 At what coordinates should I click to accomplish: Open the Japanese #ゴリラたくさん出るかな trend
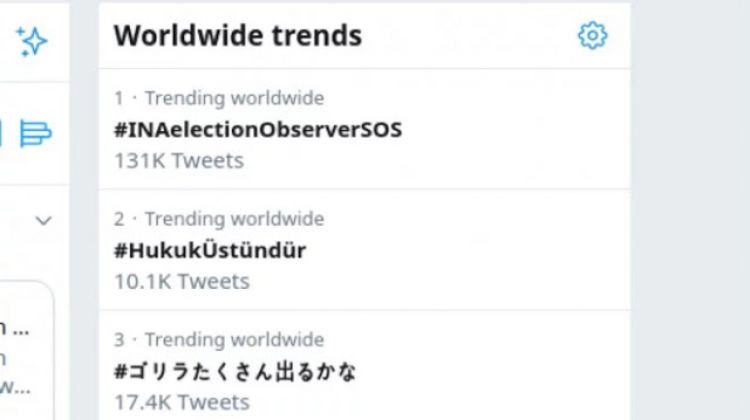(235, 371)
